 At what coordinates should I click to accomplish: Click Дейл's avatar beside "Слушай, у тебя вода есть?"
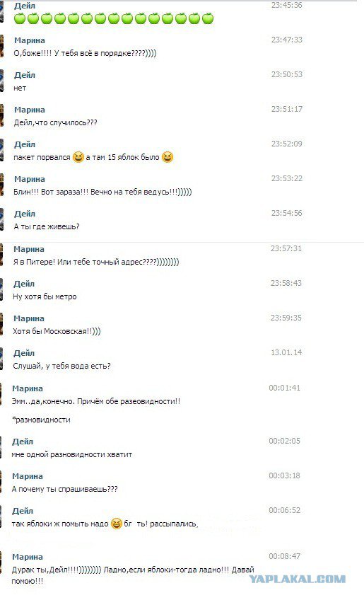pyautogui.click(x=1, y=359)
